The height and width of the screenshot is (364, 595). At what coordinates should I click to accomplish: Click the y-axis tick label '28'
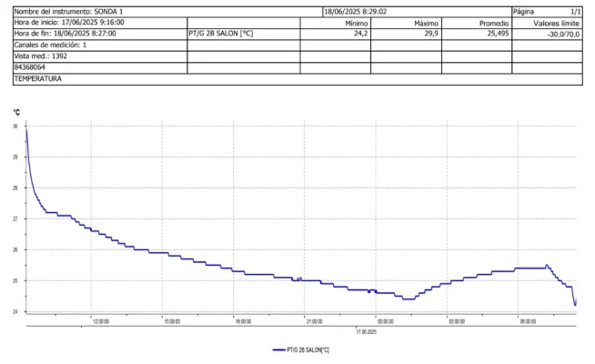pos(15,187)
